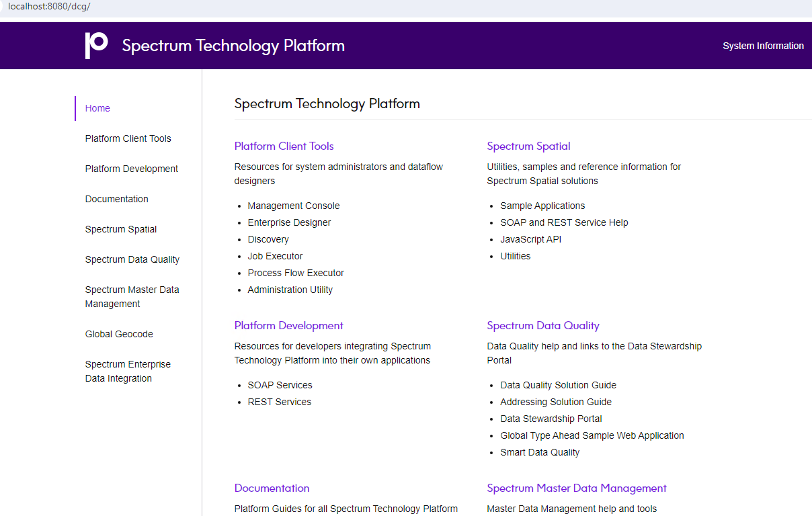This screenshot has height=516, width=812.
Task: Open Spectrum Data Quality in the sidebar
Action: [132, 259]
